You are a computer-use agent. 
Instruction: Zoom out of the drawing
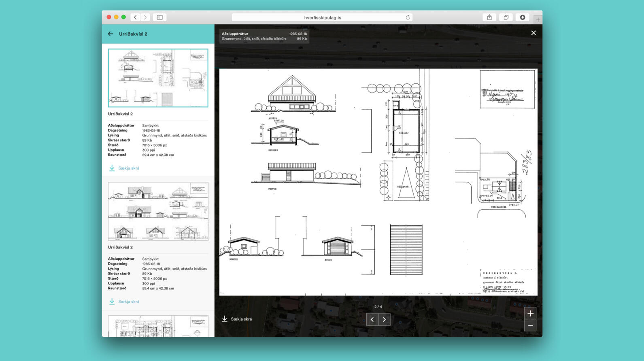coord(530,325)
